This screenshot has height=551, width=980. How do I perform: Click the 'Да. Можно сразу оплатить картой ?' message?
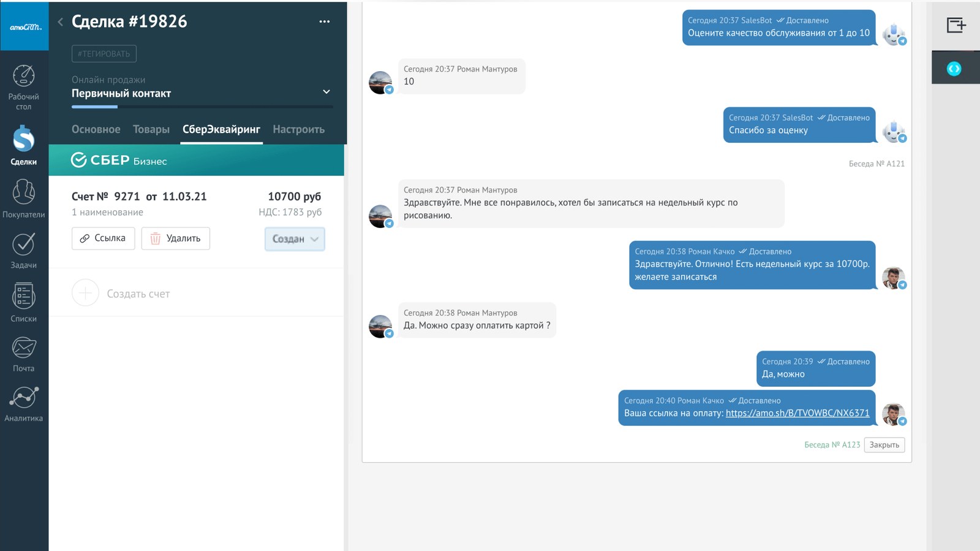click(x=477, y=320)
